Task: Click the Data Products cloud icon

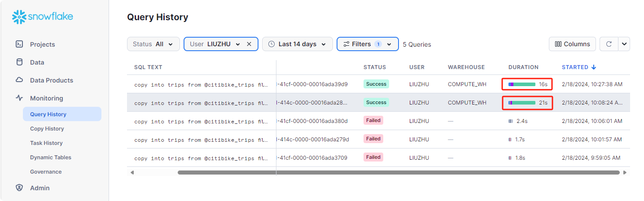Action: (x=19, y=80)
